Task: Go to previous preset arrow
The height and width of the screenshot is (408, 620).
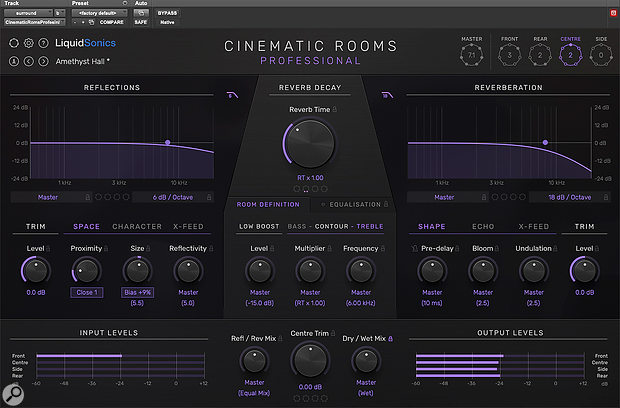Action: (28, 61)
